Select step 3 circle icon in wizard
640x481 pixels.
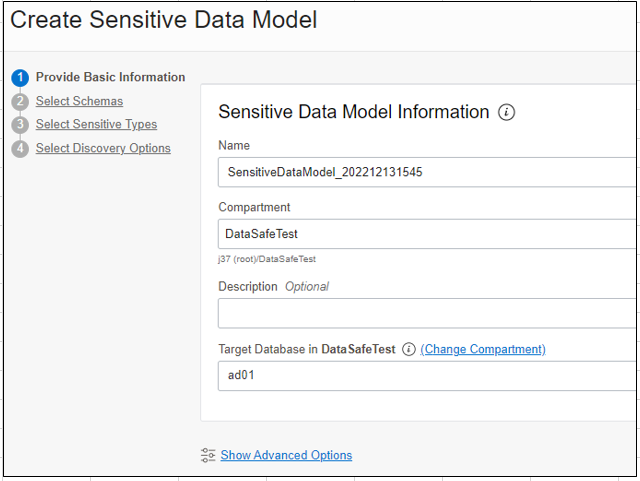pyautogui.click(x=20, y=125)
